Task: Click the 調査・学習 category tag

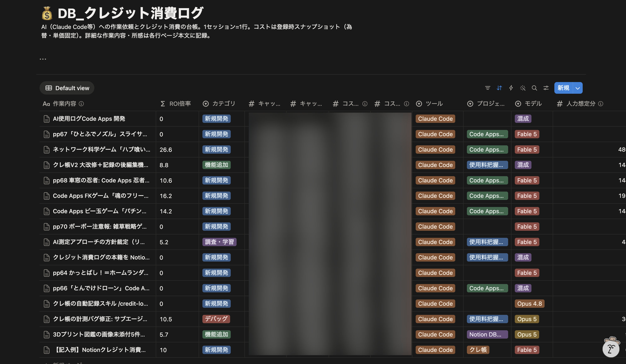Action: 219,242
